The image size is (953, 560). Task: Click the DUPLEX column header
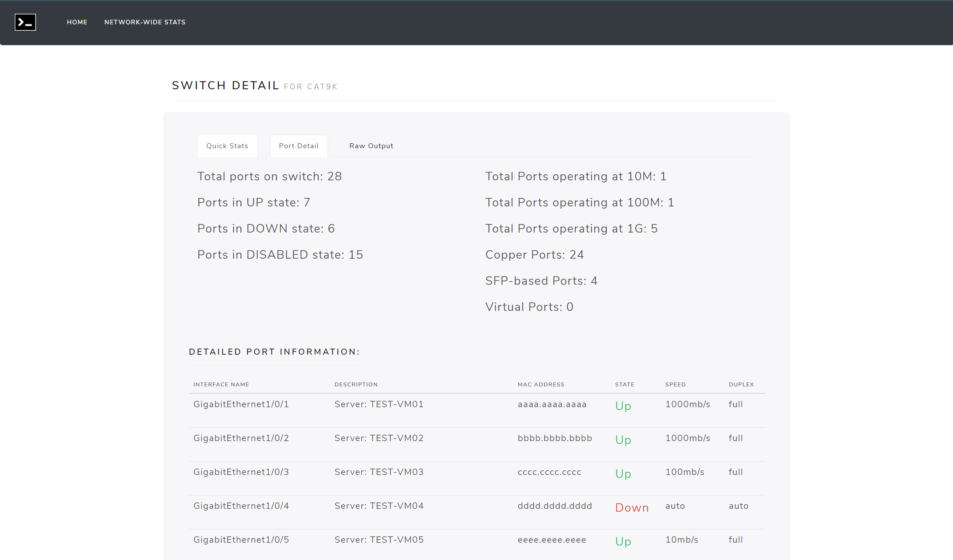[741, 385]
